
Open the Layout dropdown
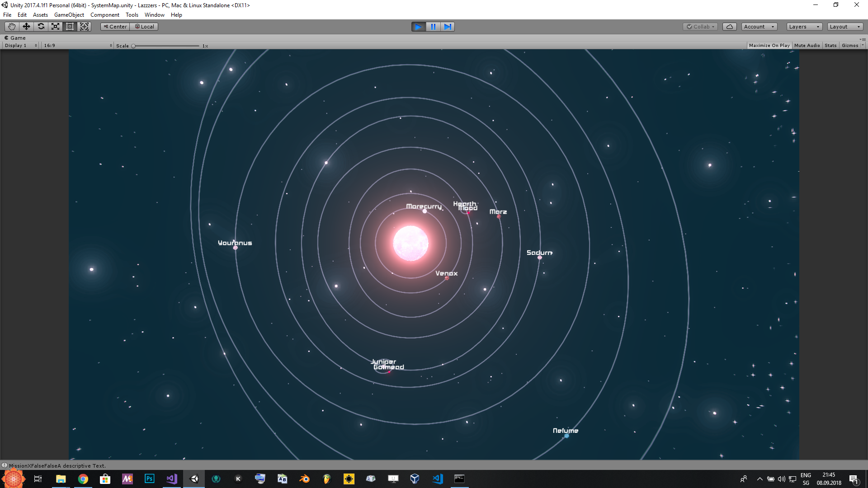point(844,27)
